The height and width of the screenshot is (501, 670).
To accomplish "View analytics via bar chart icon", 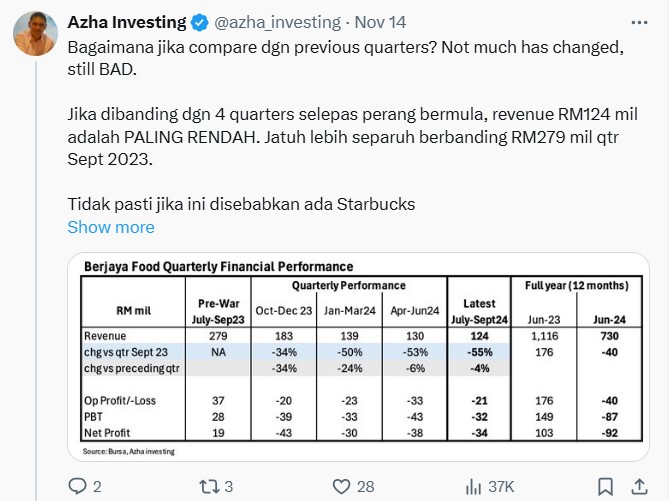I will click(473, 486).
